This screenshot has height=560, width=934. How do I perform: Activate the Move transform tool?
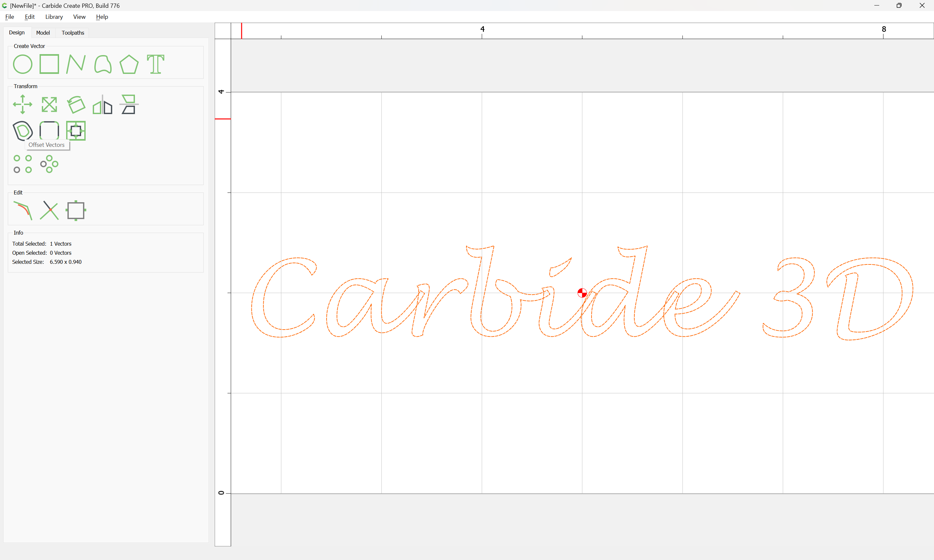23,104
